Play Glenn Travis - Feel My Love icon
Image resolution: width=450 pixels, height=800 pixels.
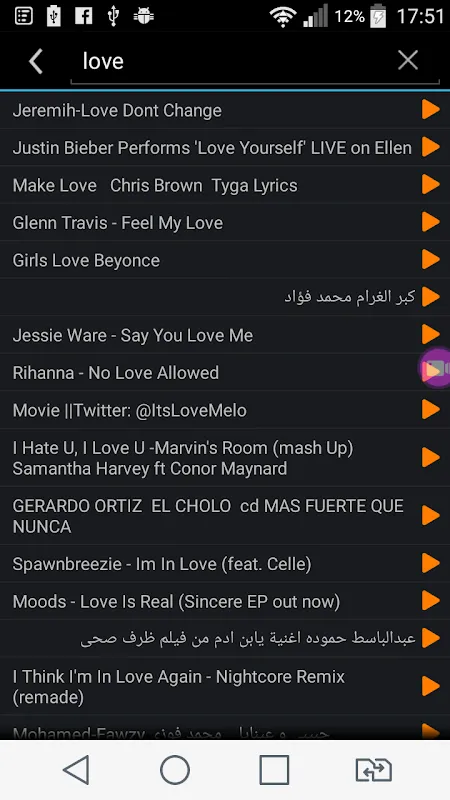[x=431, y=222]
